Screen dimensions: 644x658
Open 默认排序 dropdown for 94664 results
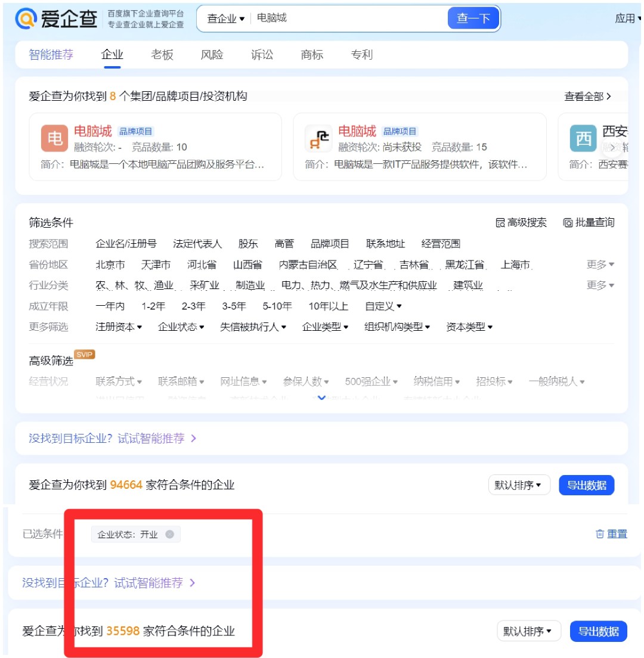pyautogui.click(x=519, y=486)
